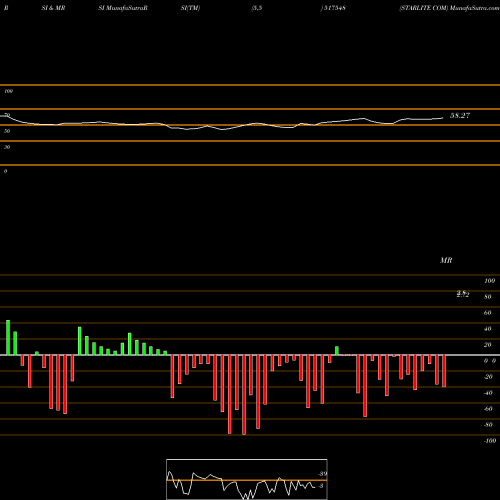
Task: Click the 30 label on the RSI scale
Action: (7, 147)
